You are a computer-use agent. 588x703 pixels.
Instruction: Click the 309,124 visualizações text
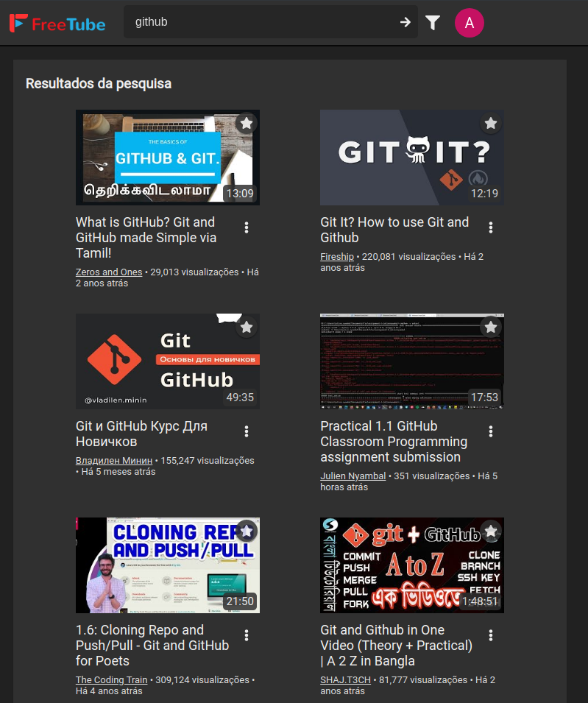tap(202, 680)
